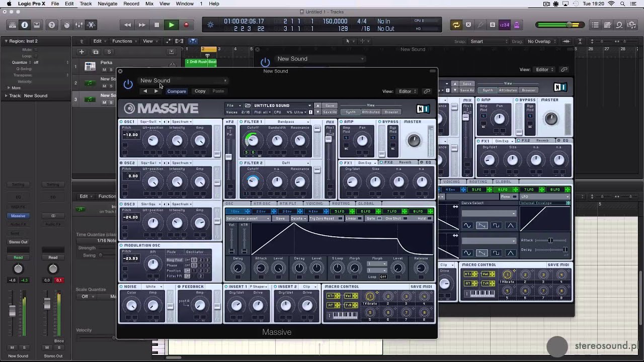Rewind the playhead

point(127,25)
